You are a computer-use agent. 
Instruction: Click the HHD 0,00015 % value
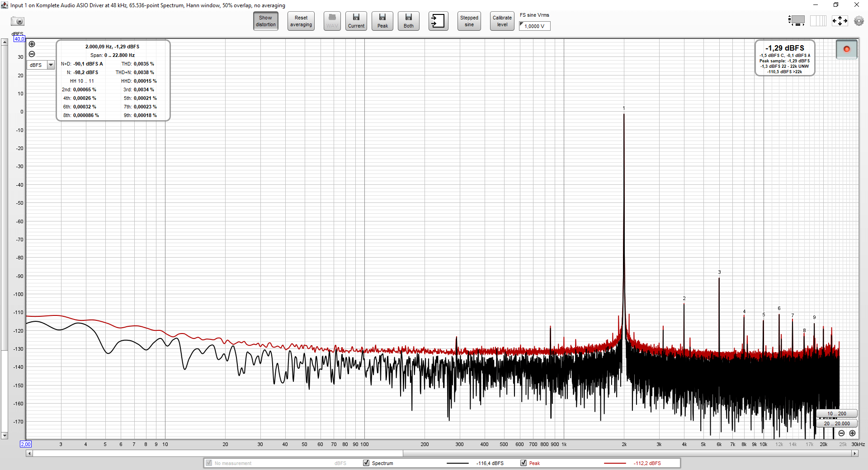click(145, 81)
